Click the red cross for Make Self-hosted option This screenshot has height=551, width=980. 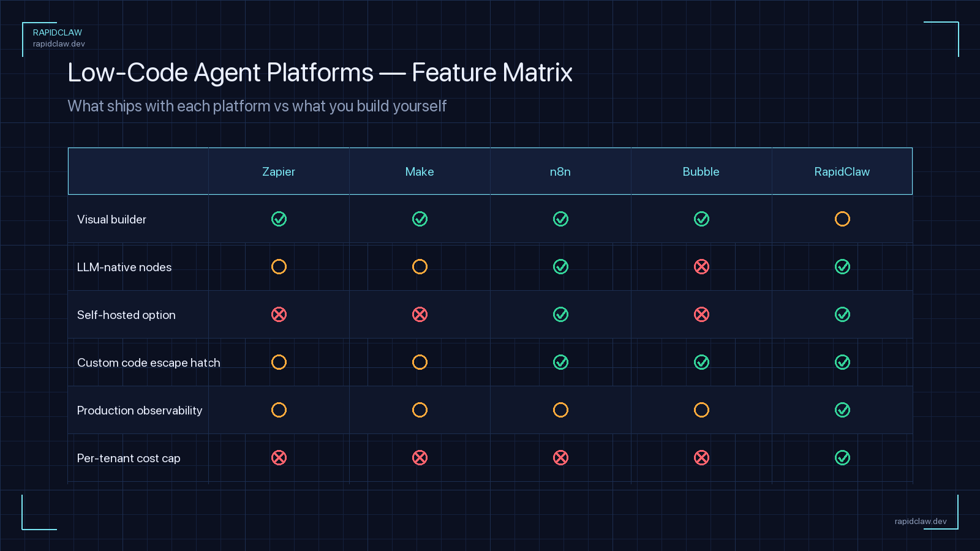pos(420,314)
